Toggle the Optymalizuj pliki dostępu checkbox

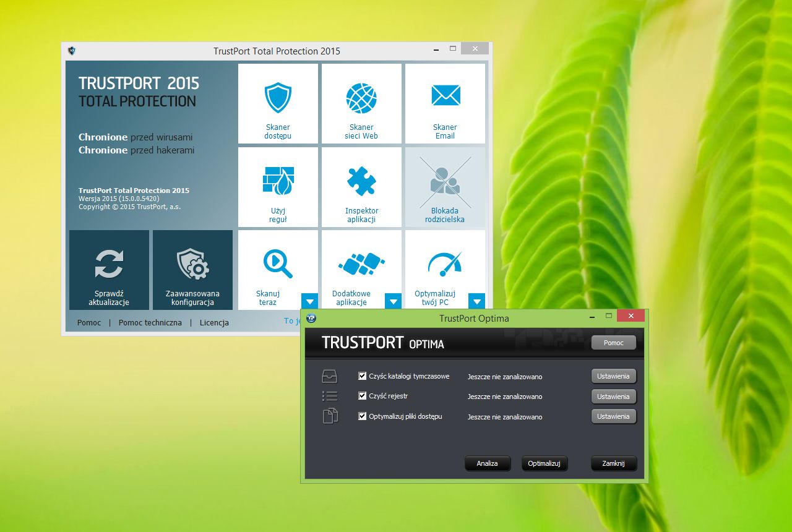pos(363,416)
